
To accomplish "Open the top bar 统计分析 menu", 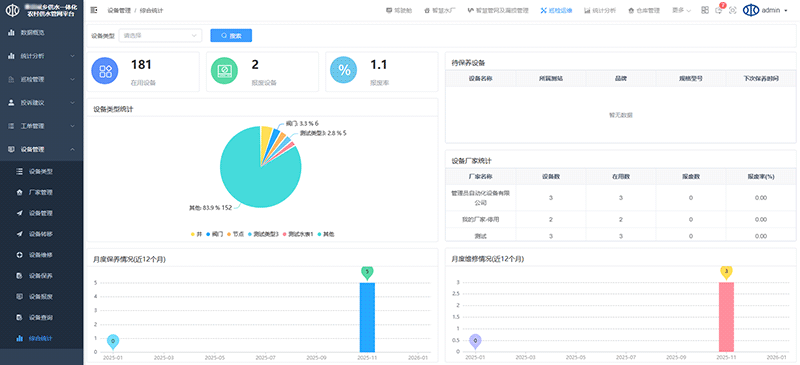I will (600, 10).
